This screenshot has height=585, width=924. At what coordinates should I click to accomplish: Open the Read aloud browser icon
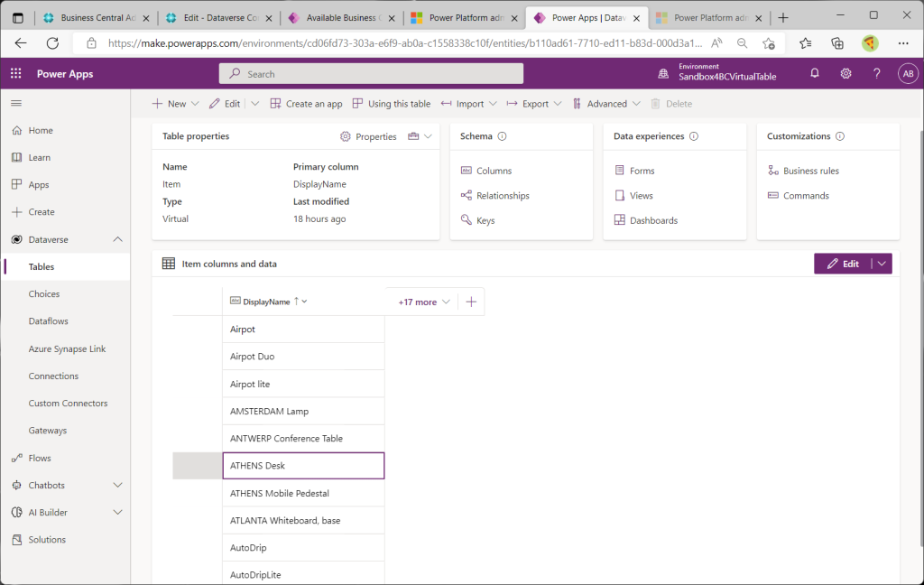(716, 43)
